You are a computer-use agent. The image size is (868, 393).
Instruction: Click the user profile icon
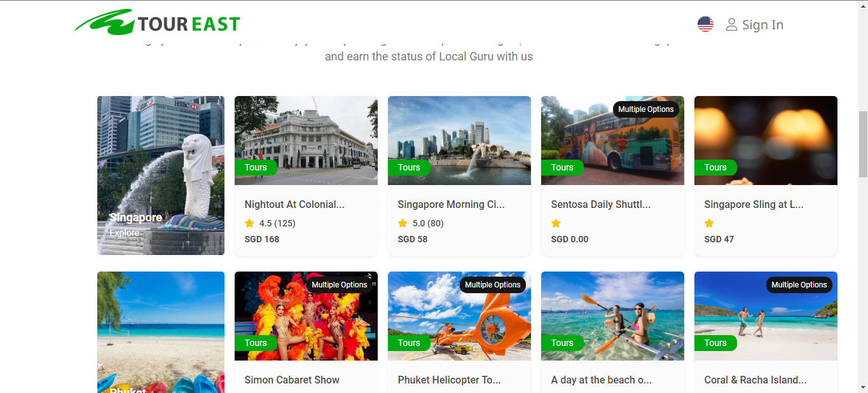731,25
